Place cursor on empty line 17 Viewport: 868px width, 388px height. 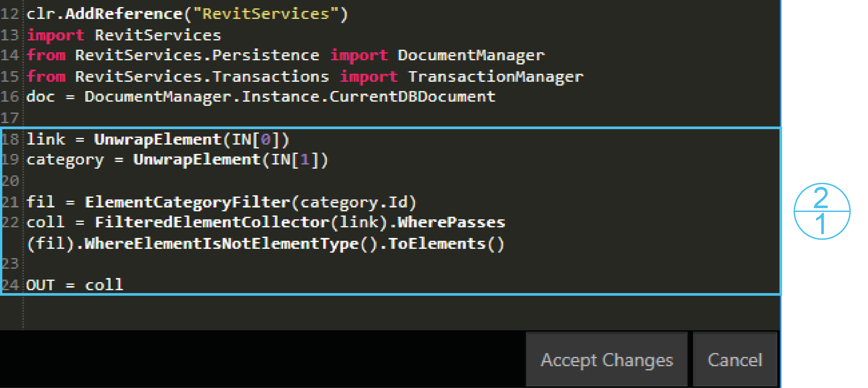tap(202, 118)
